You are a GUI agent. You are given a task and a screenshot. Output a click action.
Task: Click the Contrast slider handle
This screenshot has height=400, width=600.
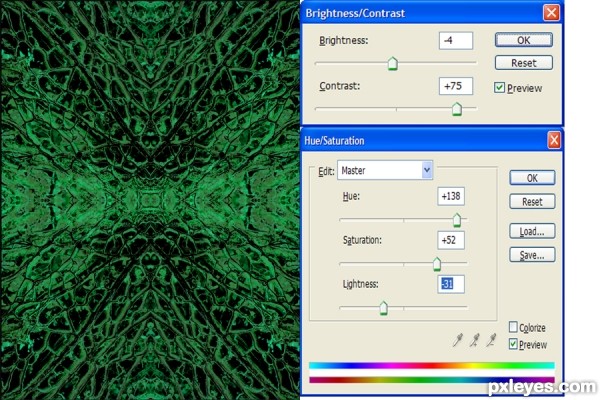[x=457, y=109]
